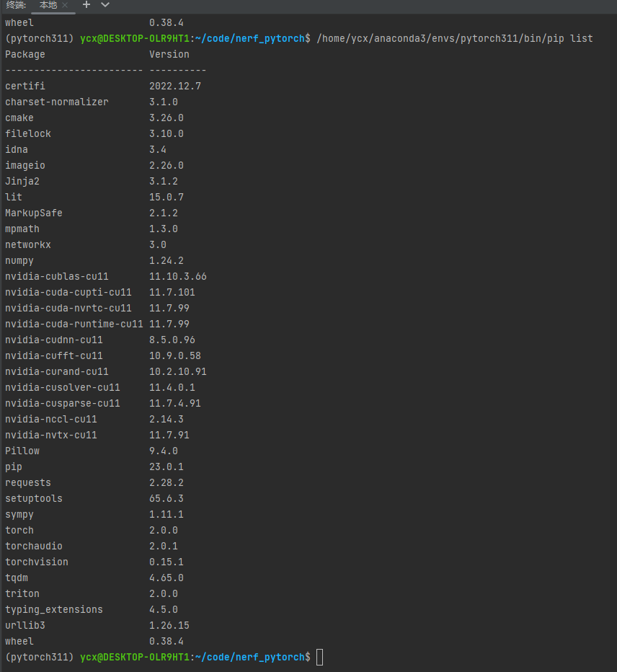
Task: Click version 2.14.3 value
Action: tap(167, 419)
